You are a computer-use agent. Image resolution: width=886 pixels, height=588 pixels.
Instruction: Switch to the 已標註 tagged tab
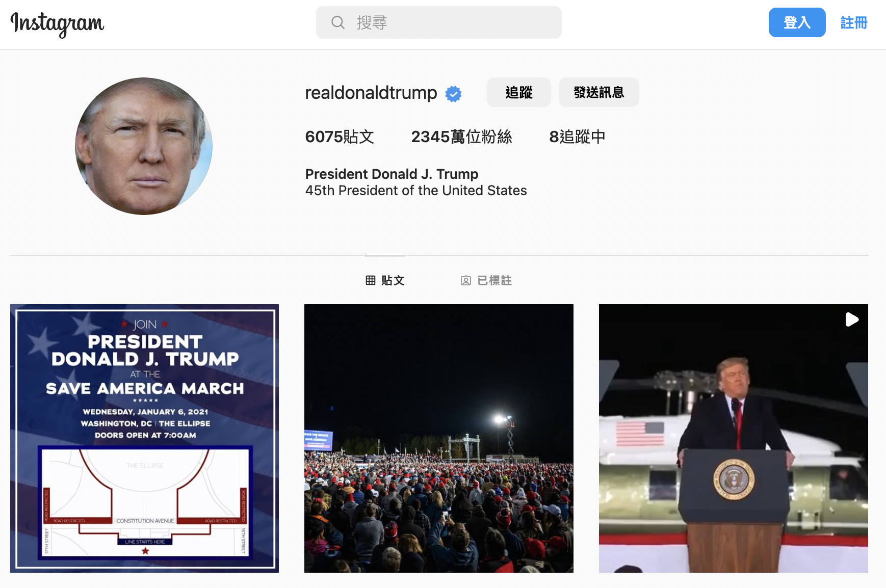pyautogui.click(x=486, y=280)
